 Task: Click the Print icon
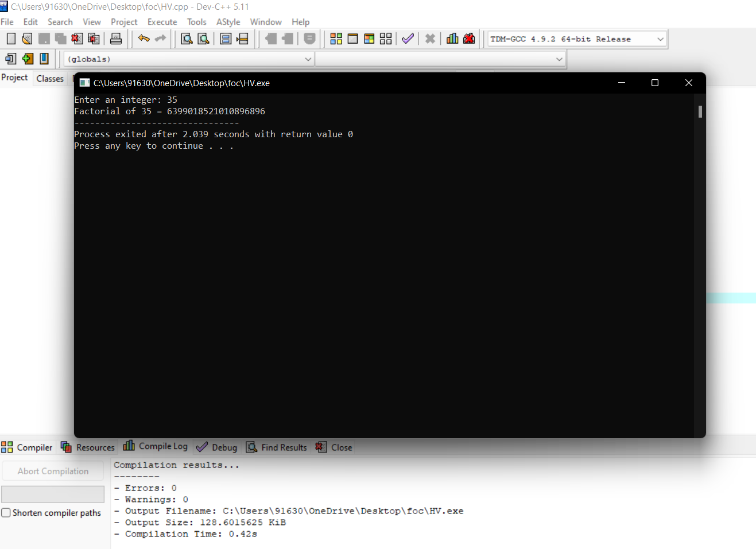point(114,38)
